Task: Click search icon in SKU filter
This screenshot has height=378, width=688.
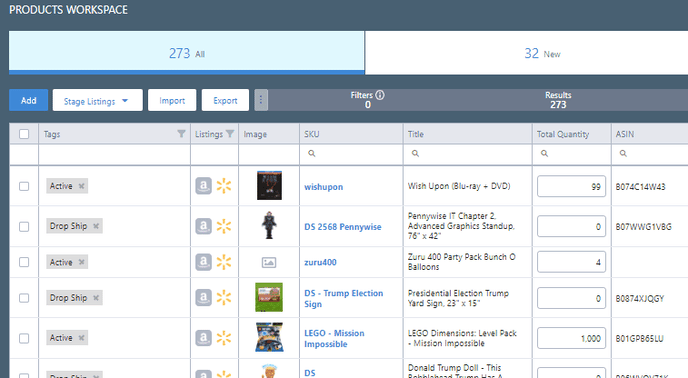Action: (312, 153)
